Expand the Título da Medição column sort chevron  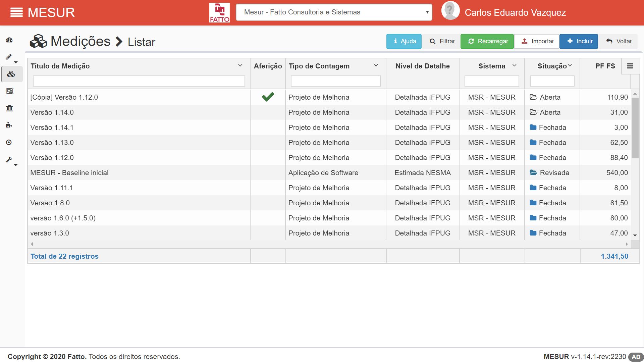(240, 65)
